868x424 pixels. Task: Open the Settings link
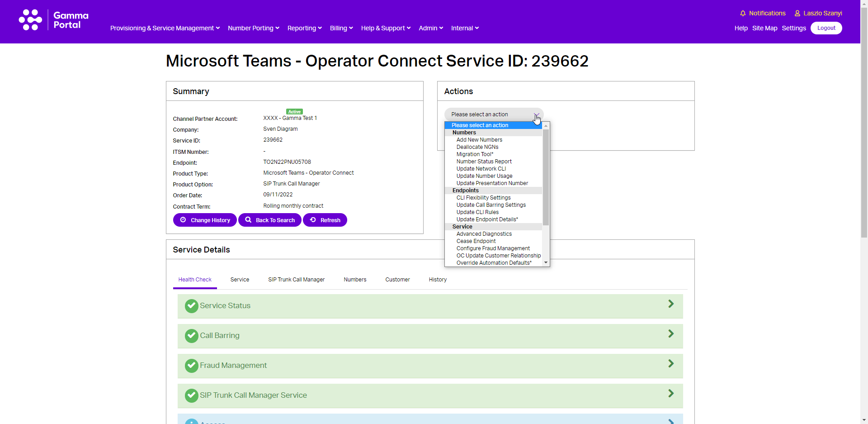click(794, 28)
